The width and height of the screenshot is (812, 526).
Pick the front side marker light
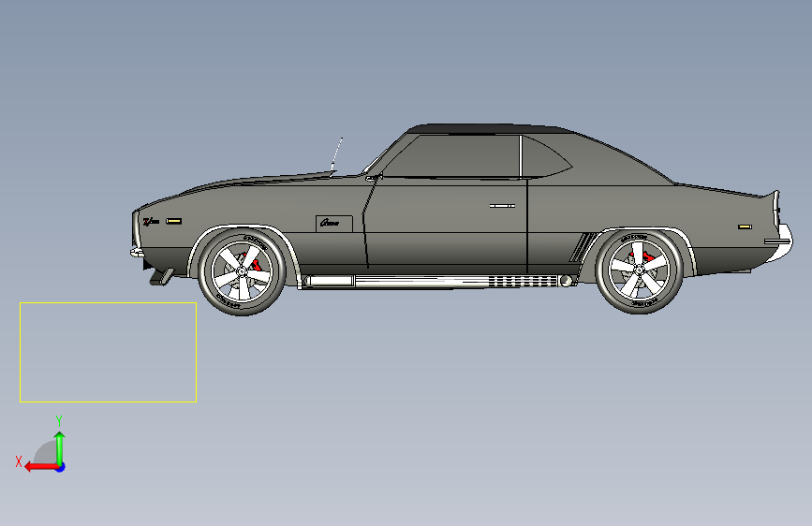173,221
